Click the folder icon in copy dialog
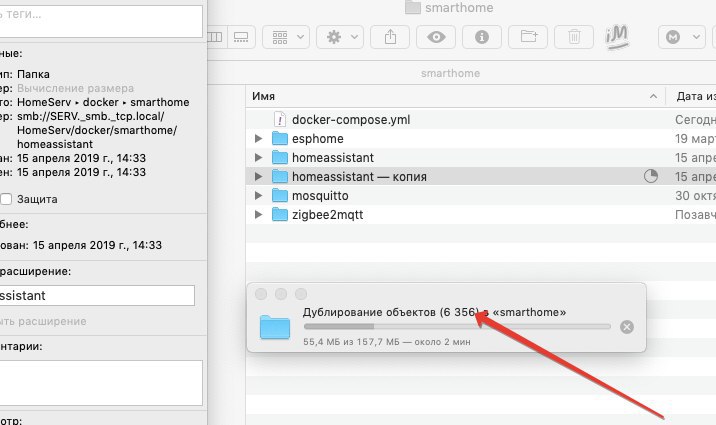The height and width of the screenshot is (425, 716). point(275,327)
